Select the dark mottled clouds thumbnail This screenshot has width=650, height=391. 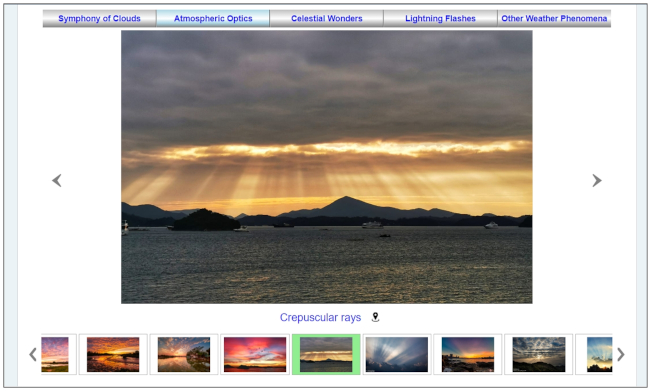coord(539,355)
